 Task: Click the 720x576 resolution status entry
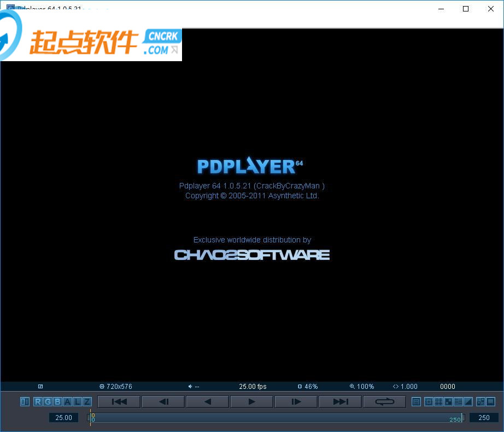(116, 386)
